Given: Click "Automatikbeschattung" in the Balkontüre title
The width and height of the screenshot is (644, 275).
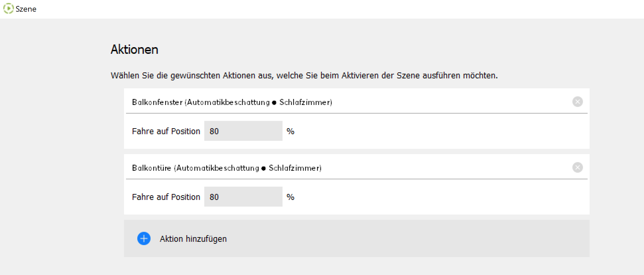Looking at the screenshot, I should click(x=218, y=168).
